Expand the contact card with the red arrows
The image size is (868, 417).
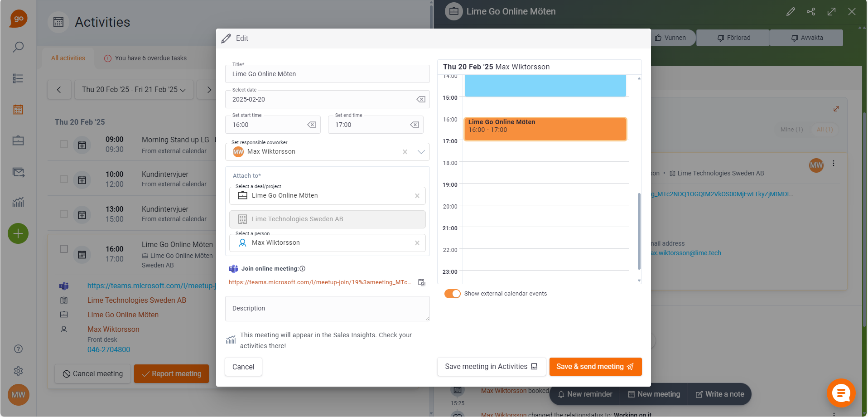click(x=836, y=109)
